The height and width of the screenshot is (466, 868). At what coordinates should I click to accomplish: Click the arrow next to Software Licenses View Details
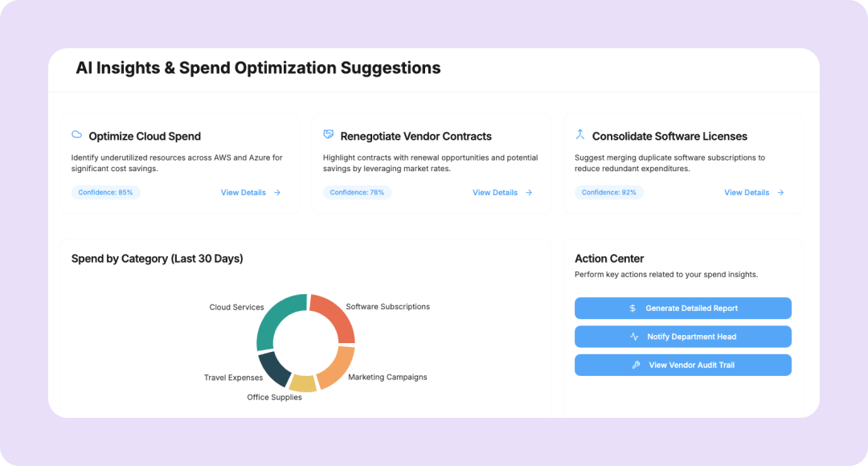click(780, 193)
